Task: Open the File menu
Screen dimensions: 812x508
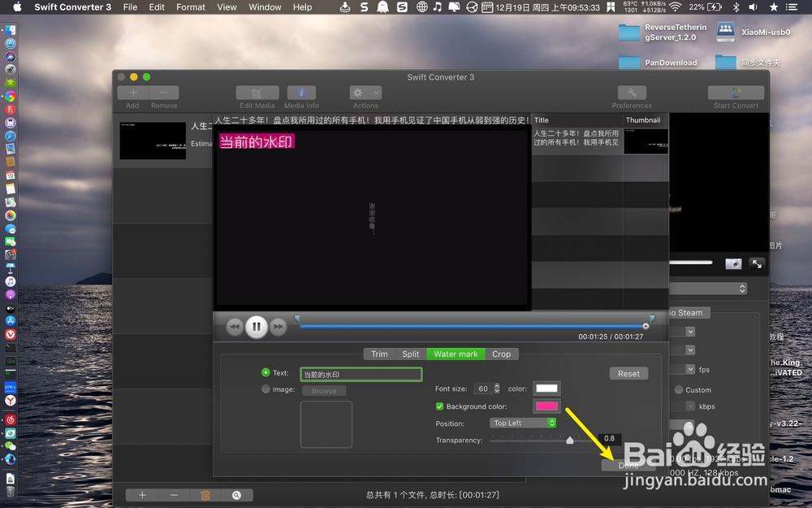Action: tap(130, 7)
